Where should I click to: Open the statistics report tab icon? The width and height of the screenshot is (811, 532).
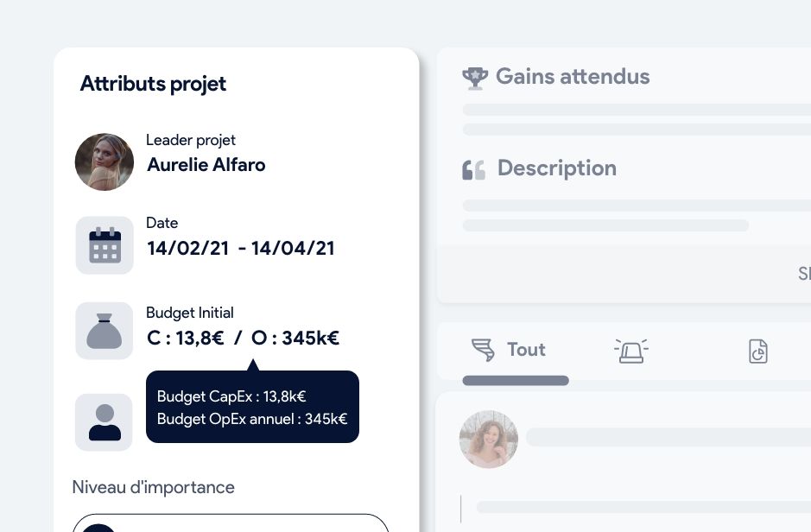(x=757, y=351)
